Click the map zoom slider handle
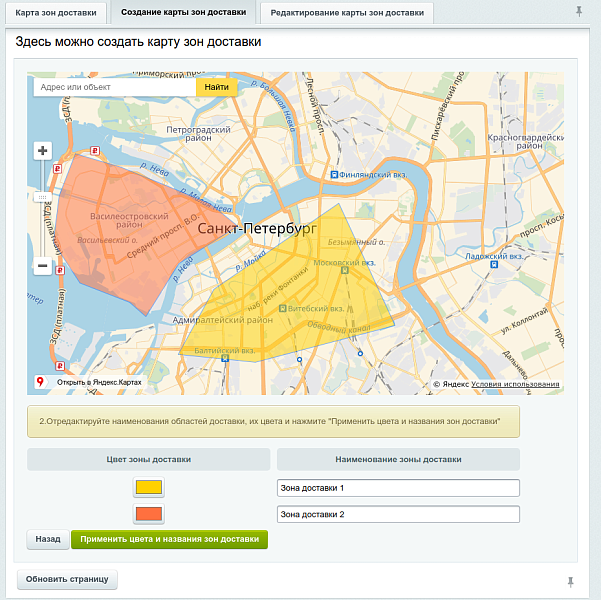Screen dimensions: 601x600 [42, 197]
